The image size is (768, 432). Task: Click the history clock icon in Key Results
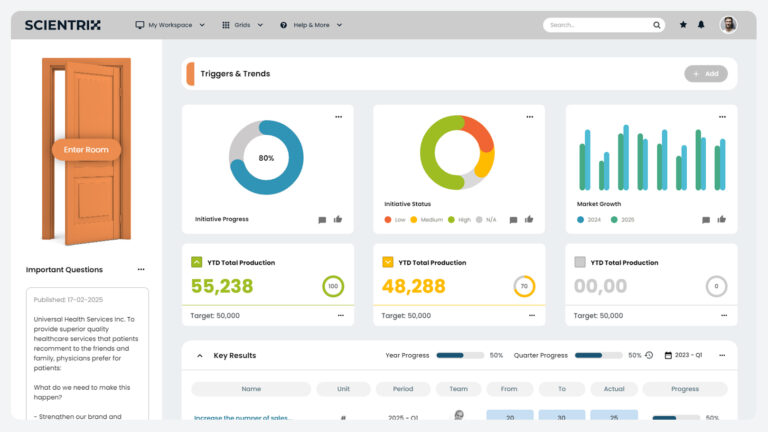(649, 355)
